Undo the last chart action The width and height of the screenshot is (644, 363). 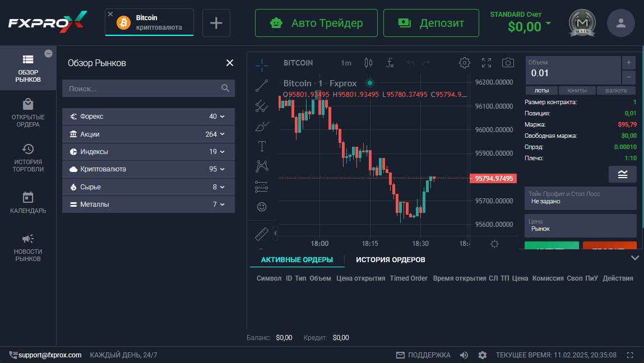point(410,63)
